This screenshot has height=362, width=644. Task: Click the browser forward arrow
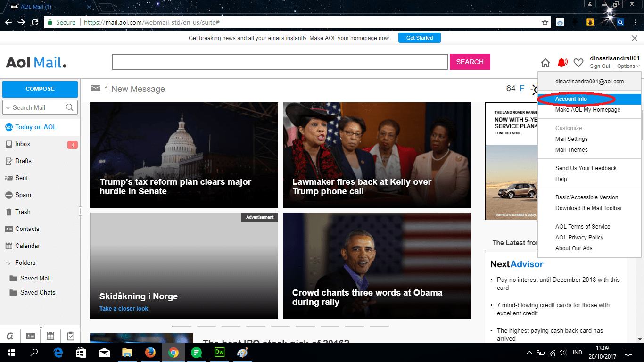point(21,22)
